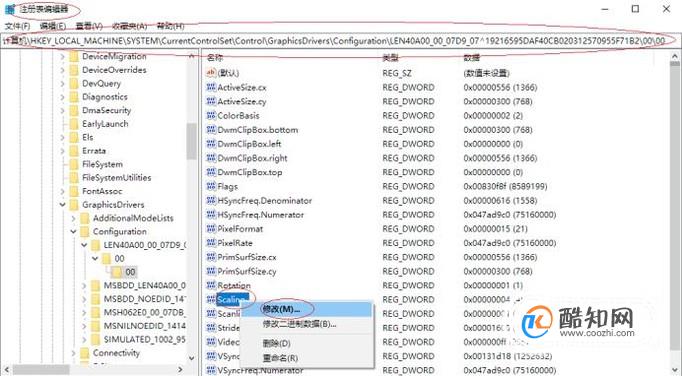Open the 帮助(H) menu

pyautogui.click(x=170, y=26)
